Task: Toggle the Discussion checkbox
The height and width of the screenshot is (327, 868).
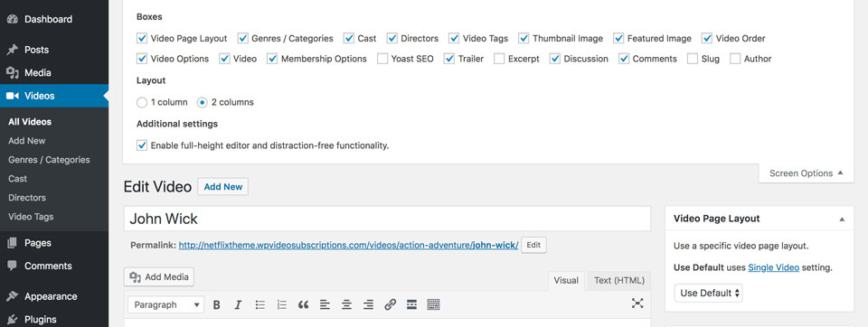Action: (554, 59)
